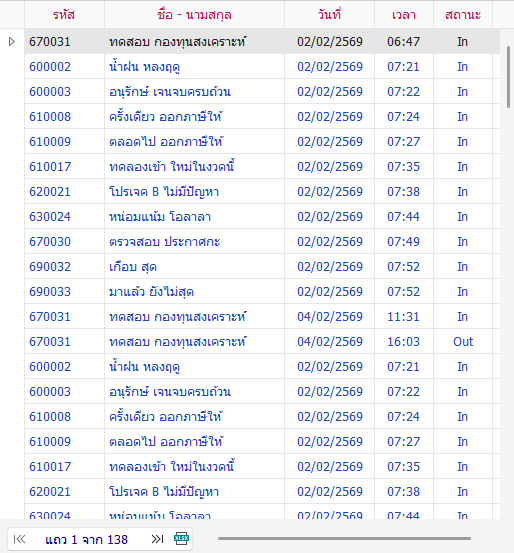Sort by รหัส column header

click(64, 15)
